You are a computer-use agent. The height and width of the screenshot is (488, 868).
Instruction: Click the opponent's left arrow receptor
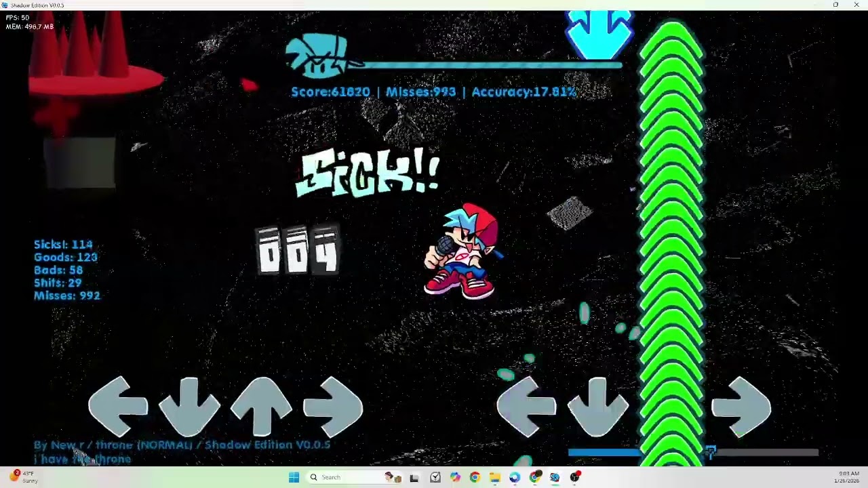118,407
